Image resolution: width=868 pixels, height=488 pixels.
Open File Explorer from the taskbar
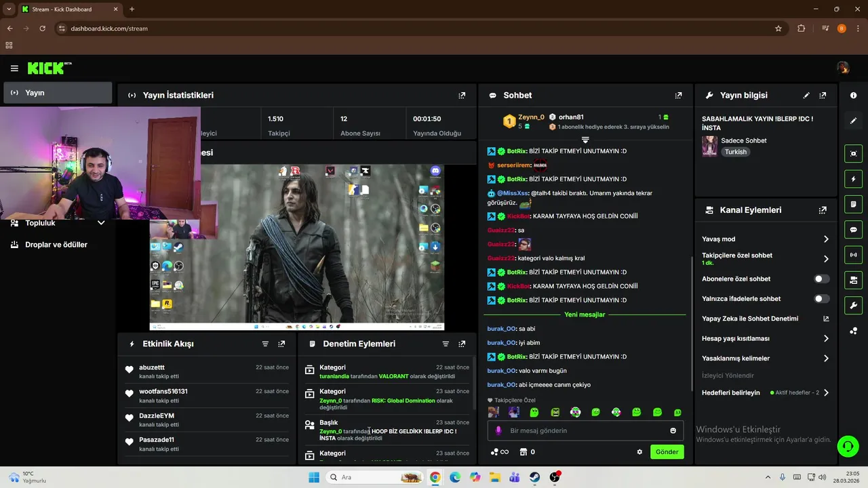494,477
